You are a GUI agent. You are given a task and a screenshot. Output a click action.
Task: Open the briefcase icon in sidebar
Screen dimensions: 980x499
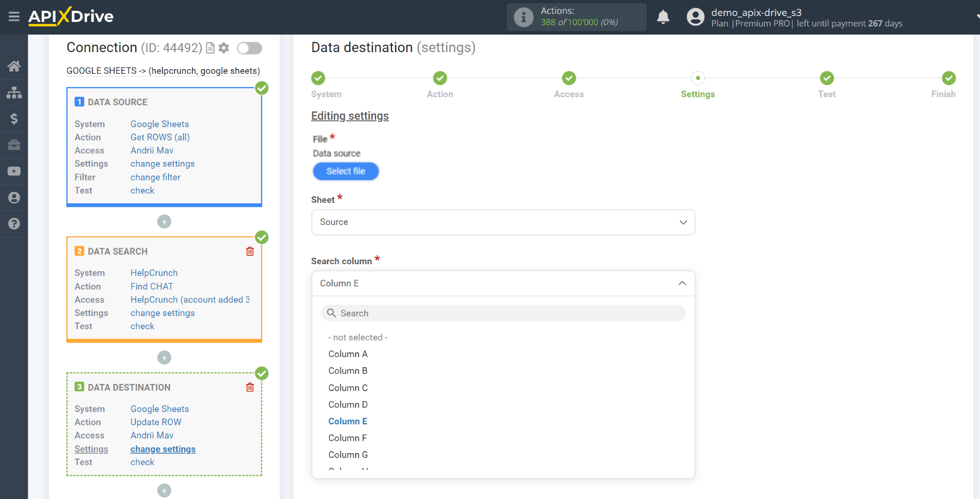click(14, 145)
